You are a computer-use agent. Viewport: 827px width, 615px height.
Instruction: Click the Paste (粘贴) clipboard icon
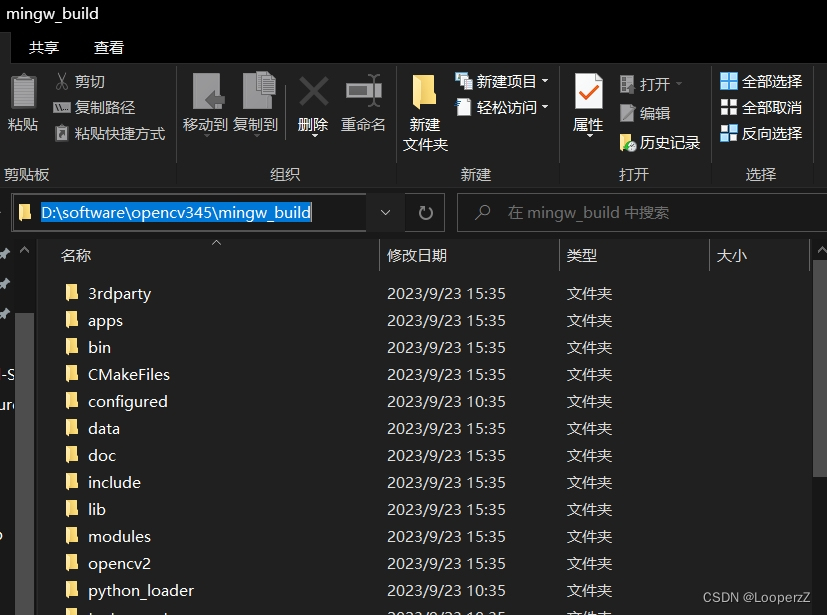pyautogui.click(x=23, y=92)
